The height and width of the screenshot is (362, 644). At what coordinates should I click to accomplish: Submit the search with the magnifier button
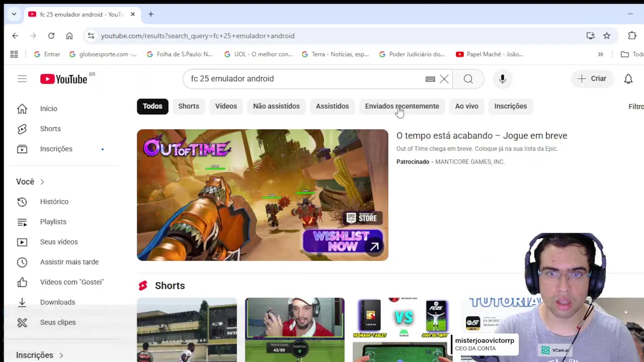click(x=468, y=79)
